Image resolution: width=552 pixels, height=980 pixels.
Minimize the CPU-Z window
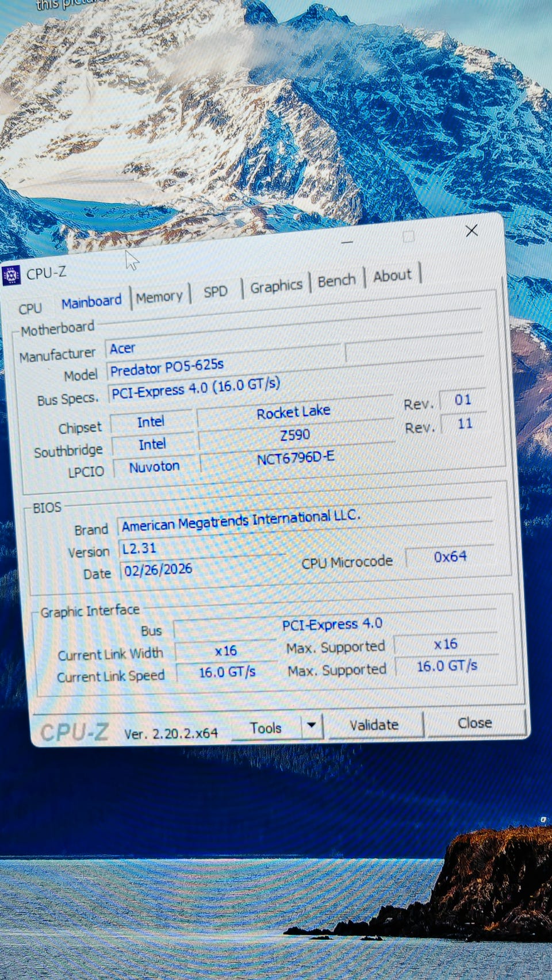(x=347, y=243)
